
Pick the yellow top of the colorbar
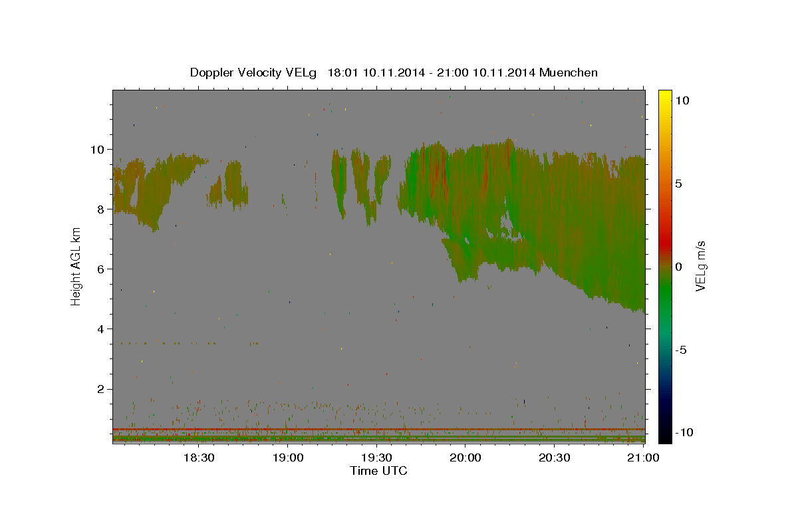pyautogui.click(x=665, y=94)
